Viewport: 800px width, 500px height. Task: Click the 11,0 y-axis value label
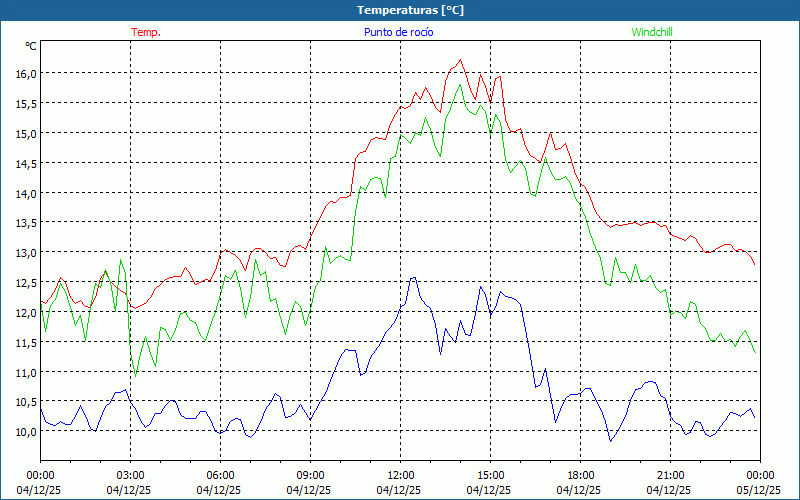click(x=25, y=372)
